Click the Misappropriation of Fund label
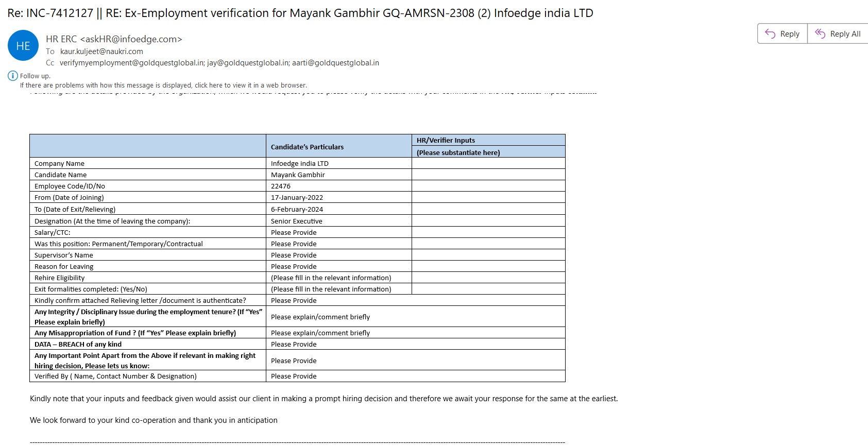Screen dimensions: 868x446 [135, 333]
